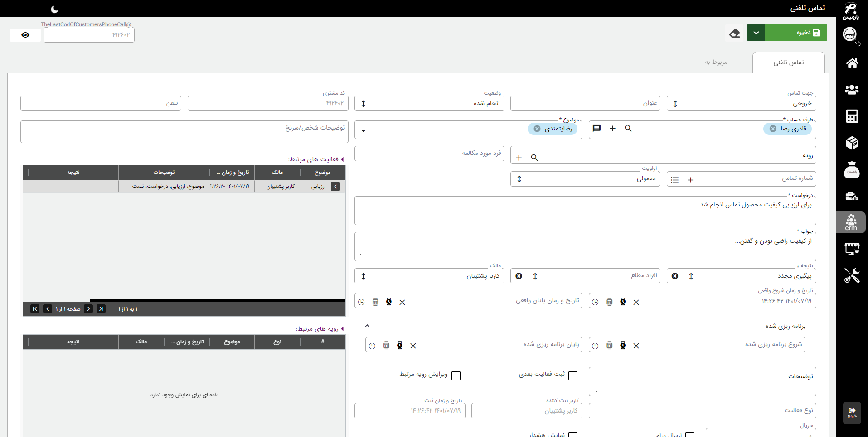The height and width of the screenshot is (437, 868).
Task: Open جهت تماس dropdown
Action: click(675, 104)
